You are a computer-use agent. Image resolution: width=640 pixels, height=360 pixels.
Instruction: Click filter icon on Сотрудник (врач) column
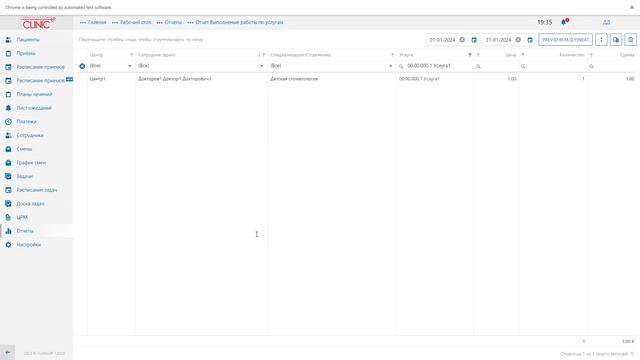coord(264,55)
